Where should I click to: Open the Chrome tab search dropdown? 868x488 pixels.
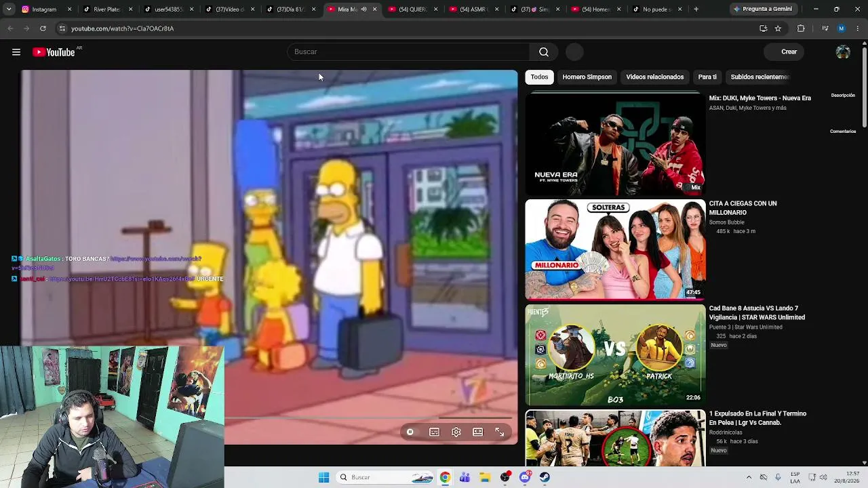(8, 9)
